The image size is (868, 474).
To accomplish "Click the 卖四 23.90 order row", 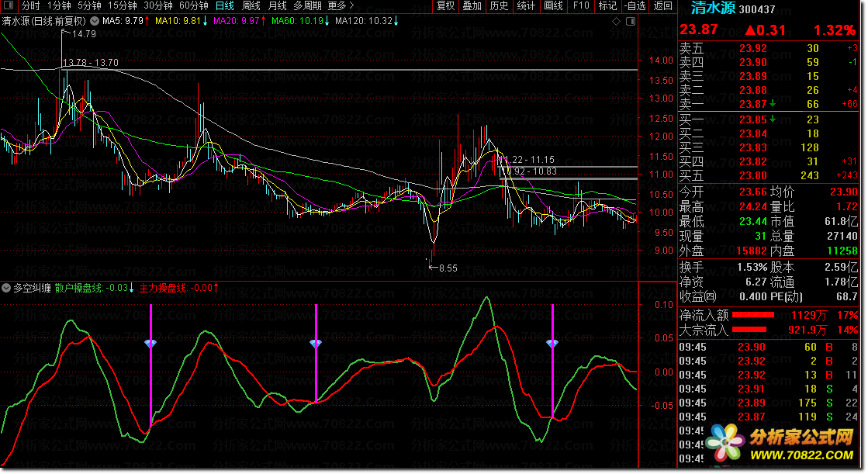I will click(769, 63).
